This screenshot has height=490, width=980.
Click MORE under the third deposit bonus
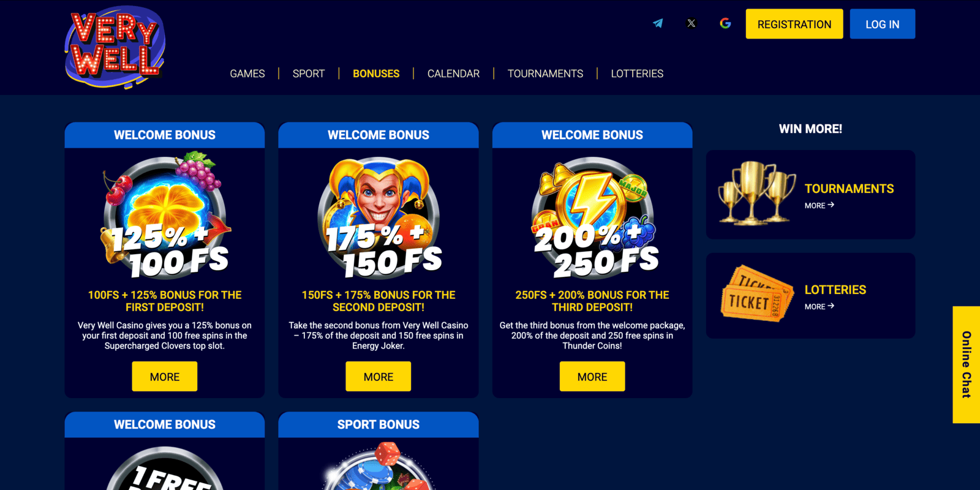(592, 377)
